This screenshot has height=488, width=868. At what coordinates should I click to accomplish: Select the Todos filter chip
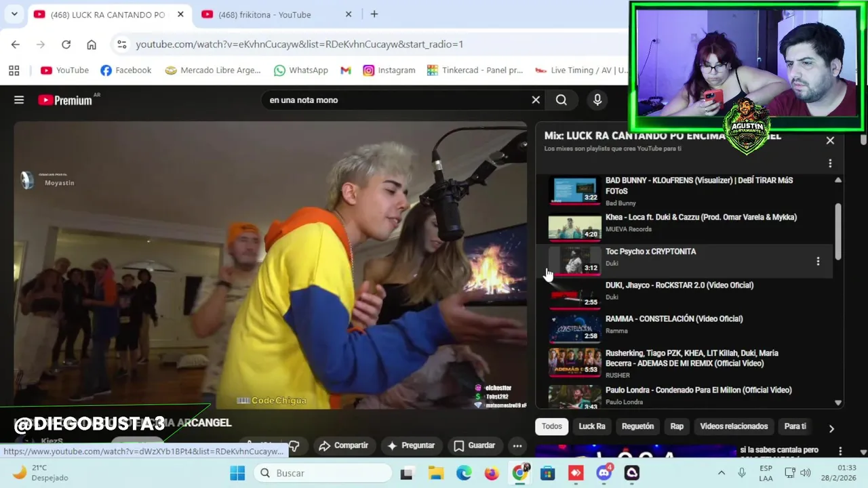point(552,426)
